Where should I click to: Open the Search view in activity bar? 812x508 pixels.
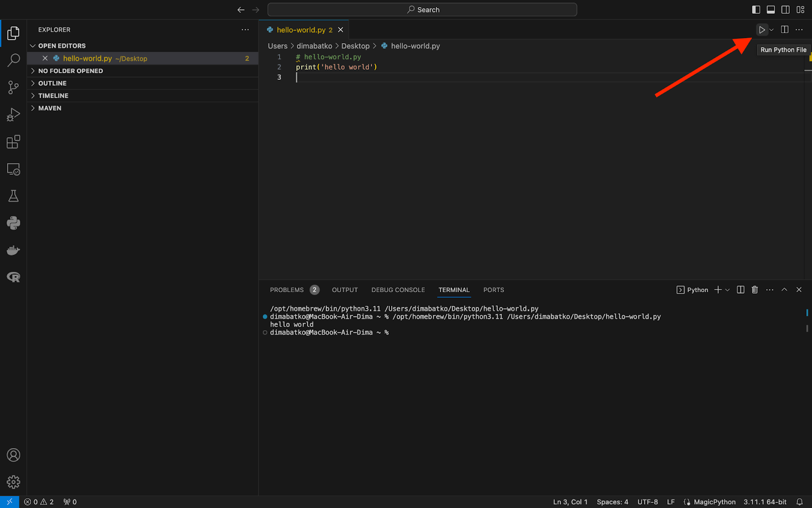click(13, 60)
